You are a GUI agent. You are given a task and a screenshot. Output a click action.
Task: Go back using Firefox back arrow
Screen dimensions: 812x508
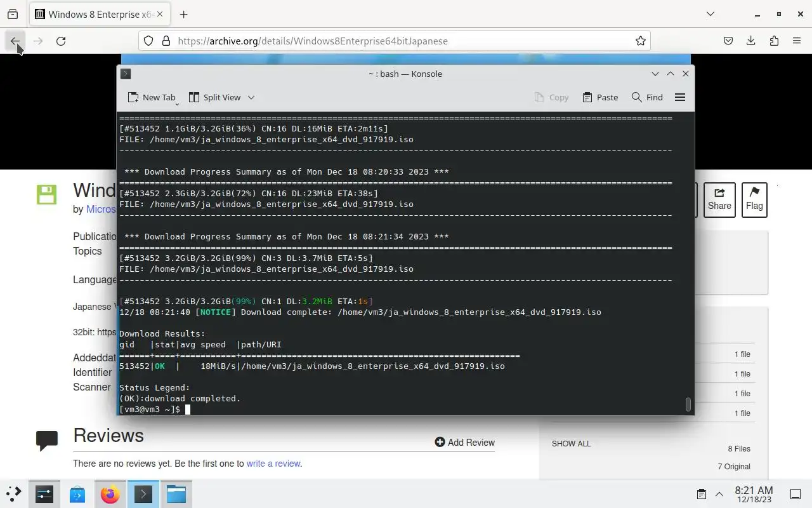15,41
